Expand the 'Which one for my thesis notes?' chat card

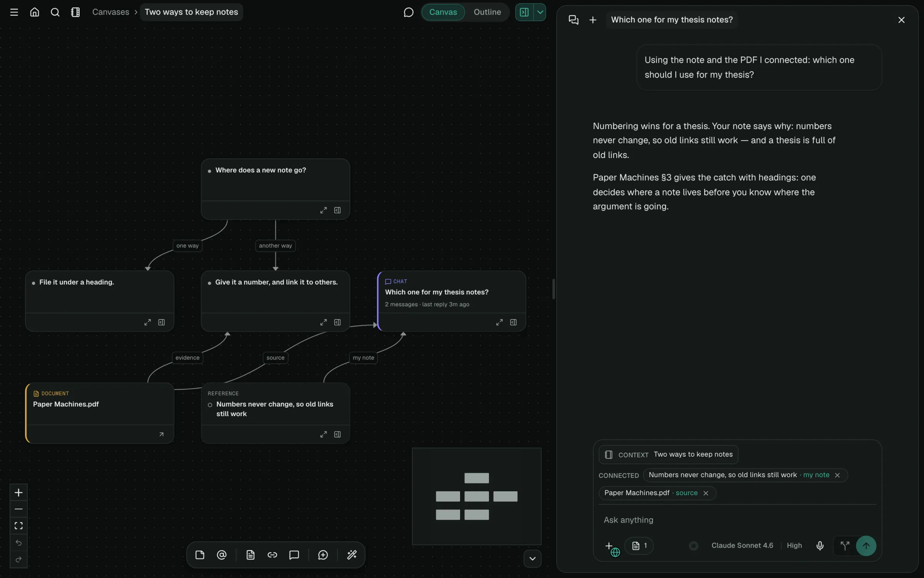499,323
